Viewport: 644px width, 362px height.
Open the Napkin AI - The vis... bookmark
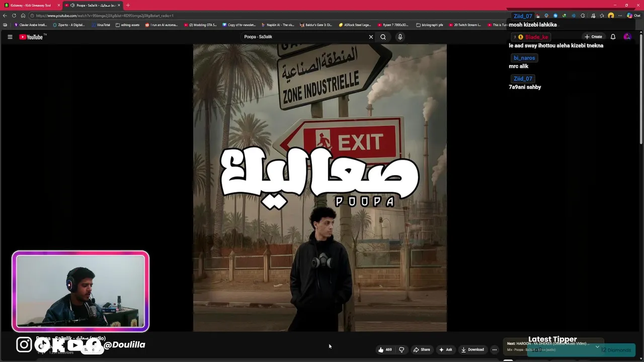coord(278,25)
